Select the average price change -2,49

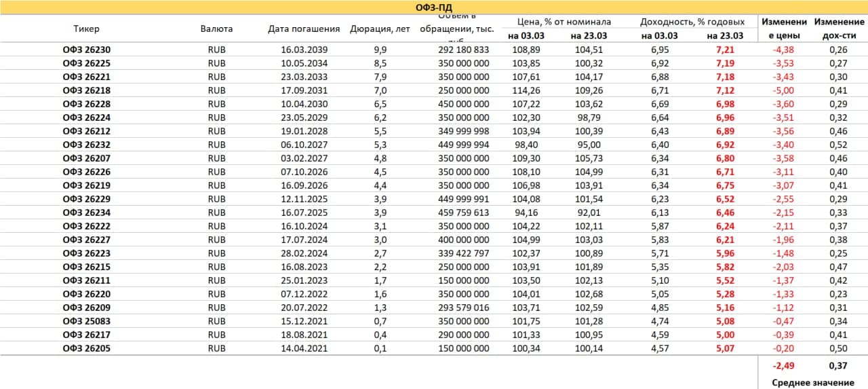pyautogui.click(x=783, y=367)
